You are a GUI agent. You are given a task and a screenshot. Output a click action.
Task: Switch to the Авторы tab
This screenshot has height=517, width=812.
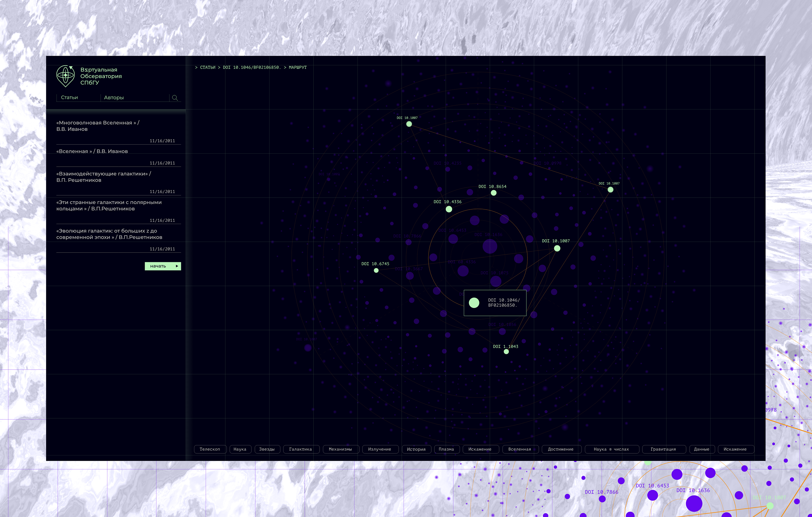point(114,98)
